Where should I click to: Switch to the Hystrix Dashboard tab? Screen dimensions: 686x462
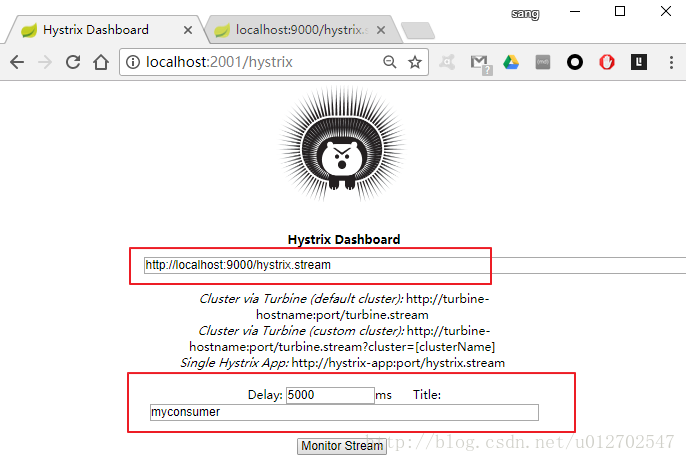(103, 30)
